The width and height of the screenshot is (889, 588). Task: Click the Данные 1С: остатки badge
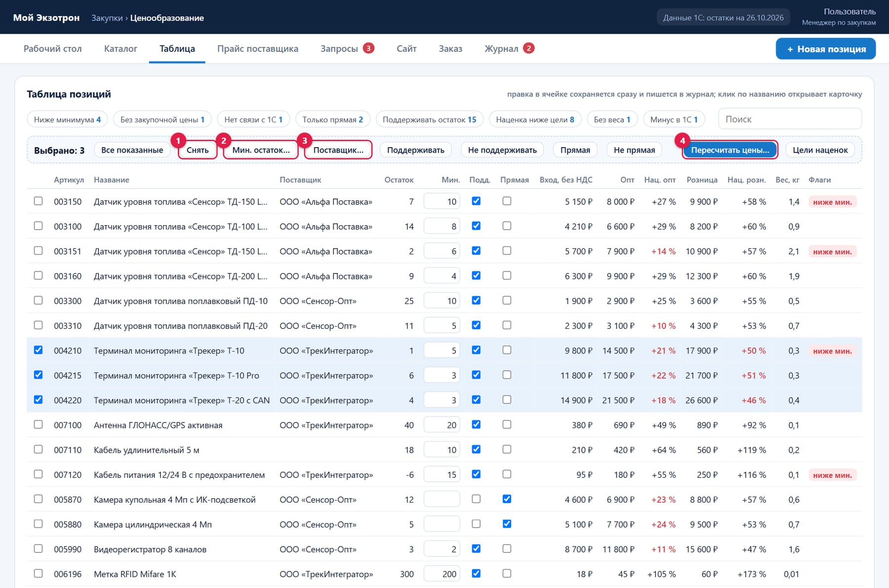[x=723, y=17]
